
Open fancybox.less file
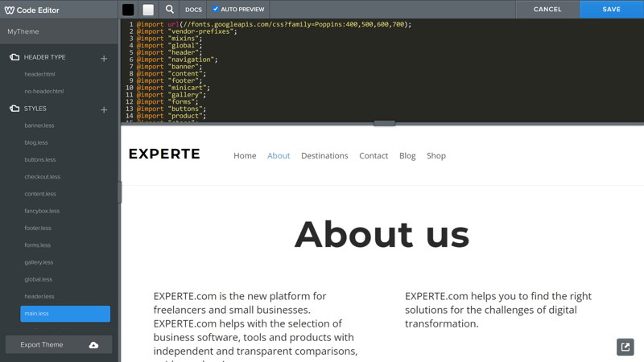click(42, 211)
